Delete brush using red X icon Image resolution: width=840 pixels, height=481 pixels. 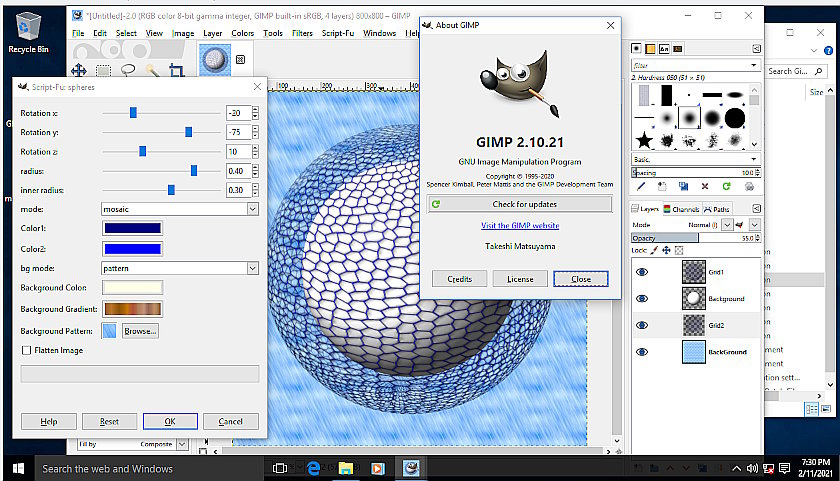pos(704,186)
